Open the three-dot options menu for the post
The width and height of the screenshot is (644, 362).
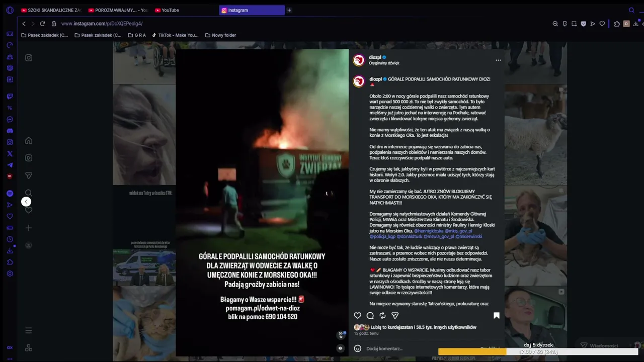(x=498, y=60)
